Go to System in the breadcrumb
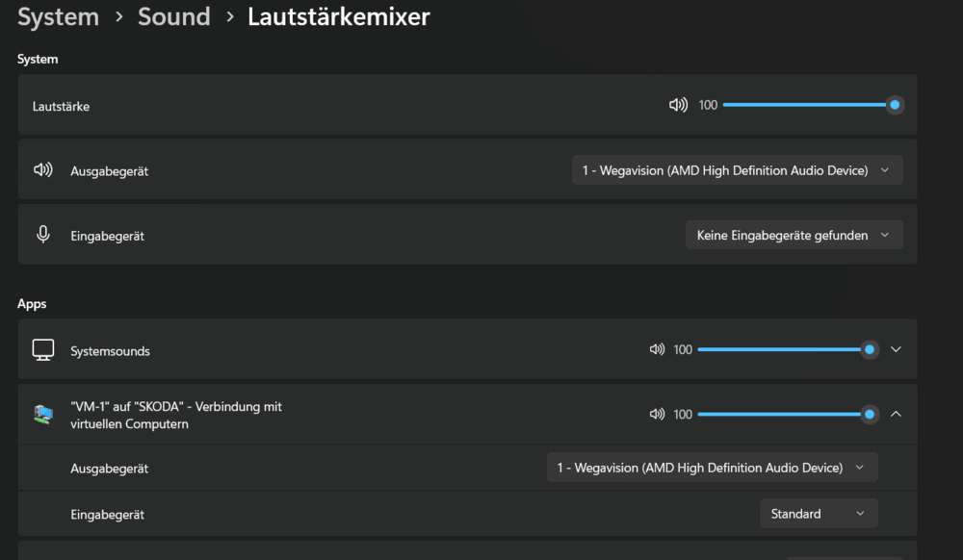963x560 pixels. [x=59, y=16]
